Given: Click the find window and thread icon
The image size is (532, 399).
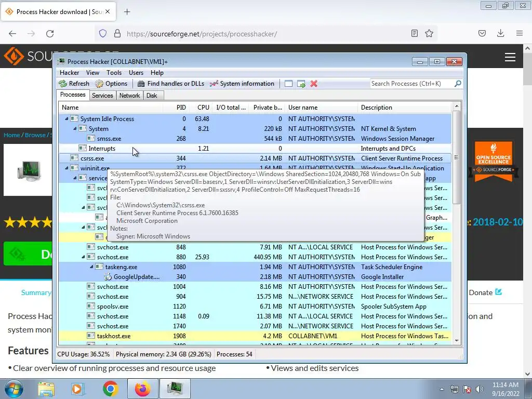Looking at the screenshot, I should click(x=301, y=84).
